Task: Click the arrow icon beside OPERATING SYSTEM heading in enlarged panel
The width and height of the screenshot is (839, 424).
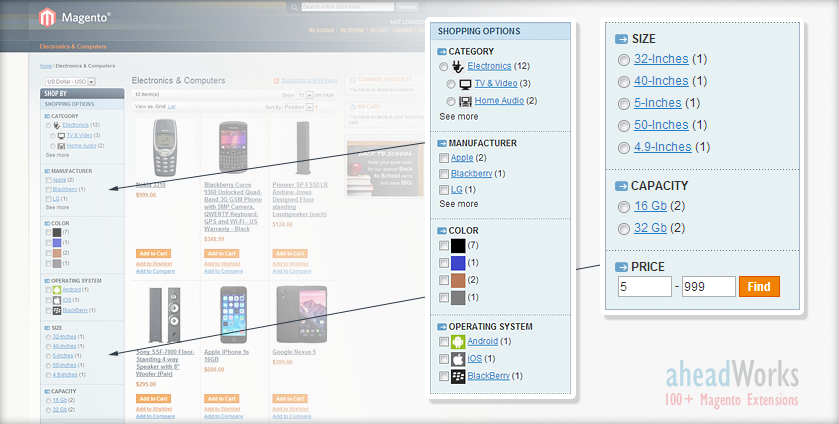Action: (x=442, y=327)
